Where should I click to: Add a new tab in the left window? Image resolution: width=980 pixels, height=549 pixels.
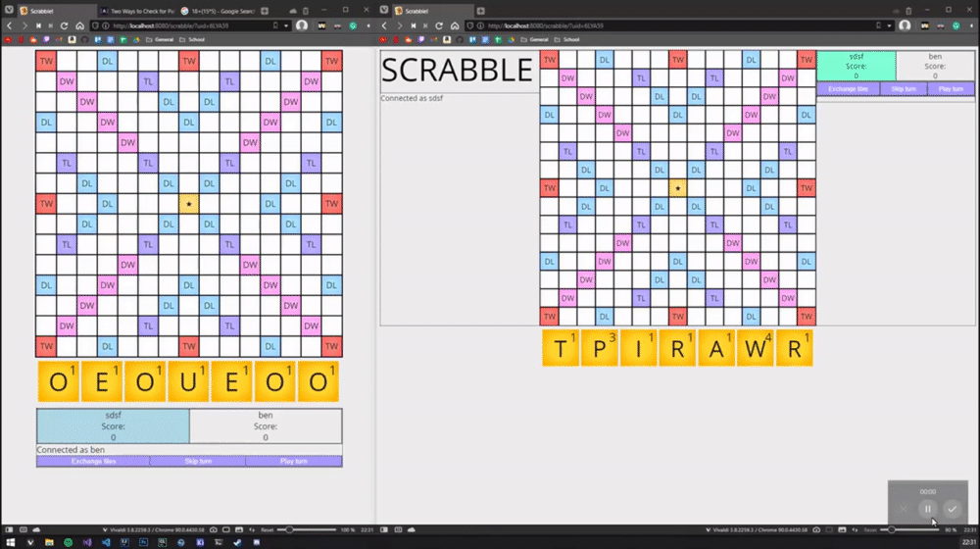265,11
